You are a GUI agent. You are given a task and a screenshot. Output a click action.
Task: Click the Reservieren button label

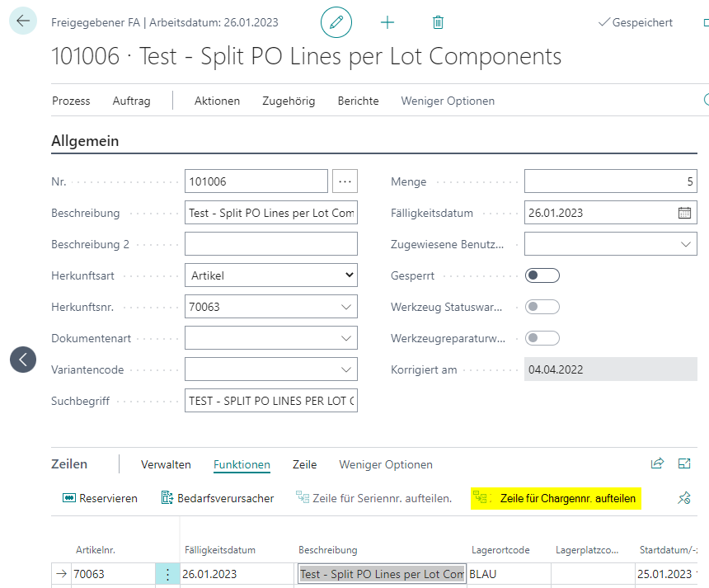click(x=108, y=498)
